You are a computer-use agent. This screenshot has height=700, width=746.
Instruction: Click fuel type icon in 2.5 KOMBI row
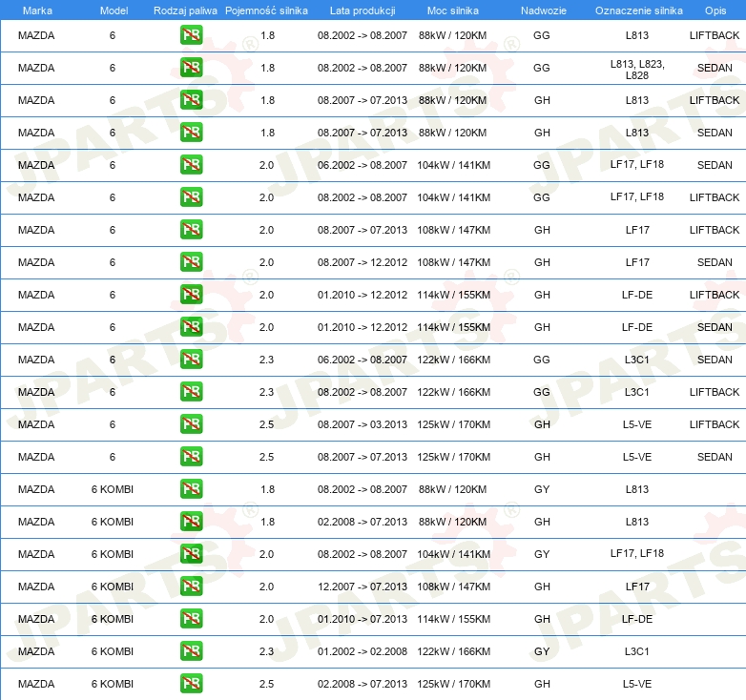point(191,684)
